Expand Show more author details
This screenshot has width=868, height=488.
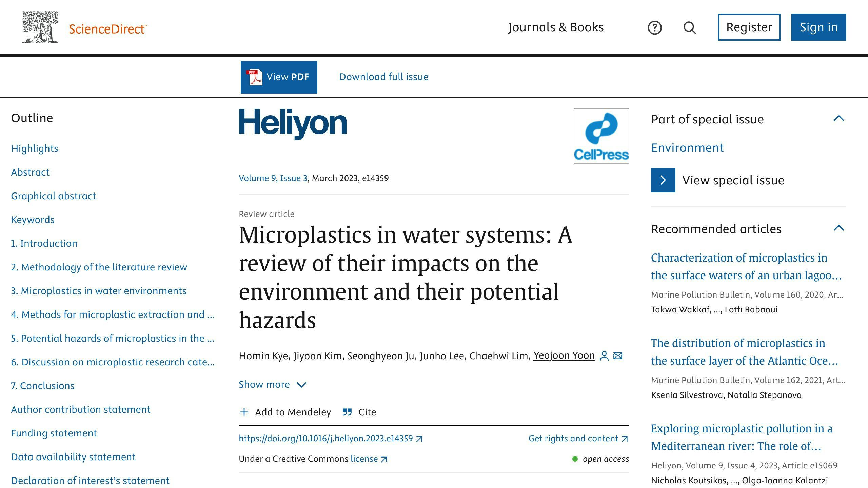tap(272, 385)
